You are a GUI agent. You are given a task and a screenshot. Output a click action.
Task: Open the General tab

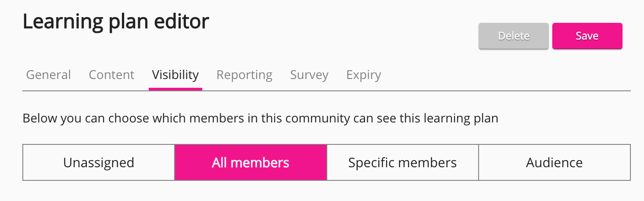coord(48,75)
